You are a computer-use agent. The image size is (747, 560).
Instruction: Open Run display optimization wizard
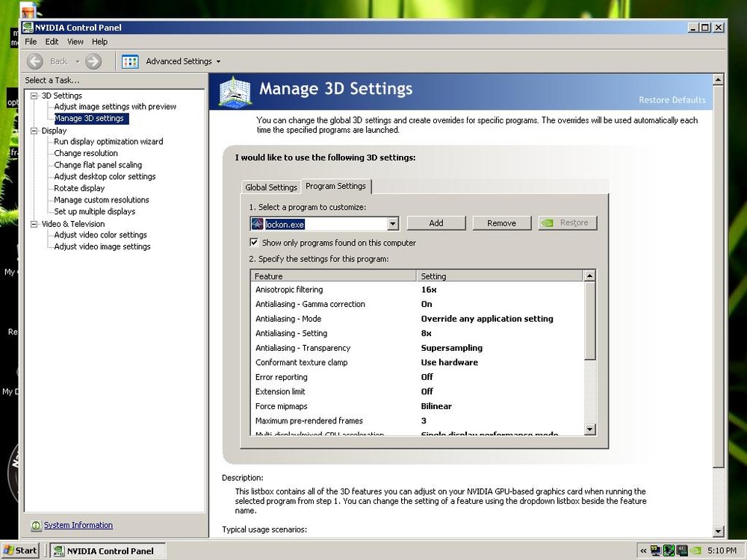108,141
